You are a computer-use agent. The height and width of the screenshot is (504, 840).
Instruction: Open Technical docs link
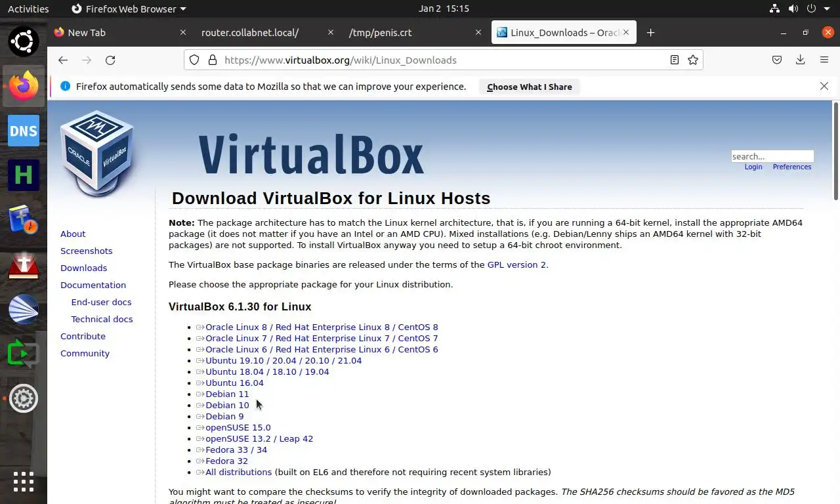point(102,319)
